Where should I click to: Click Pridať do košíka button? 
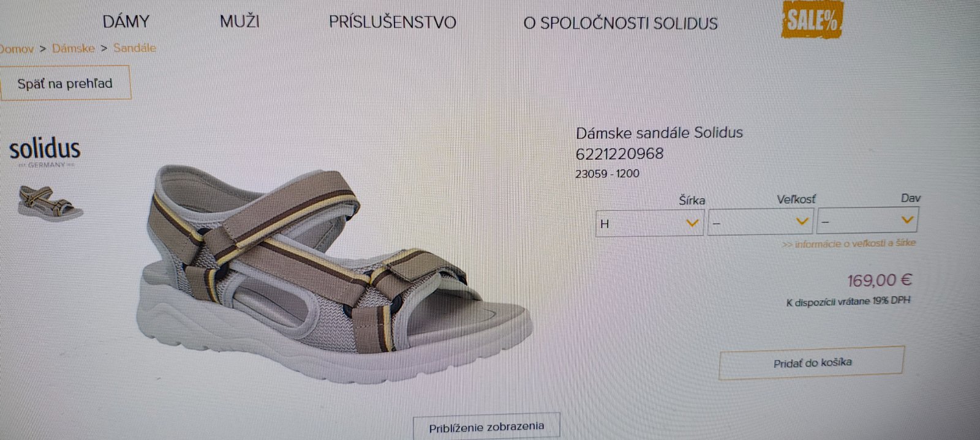812,362
